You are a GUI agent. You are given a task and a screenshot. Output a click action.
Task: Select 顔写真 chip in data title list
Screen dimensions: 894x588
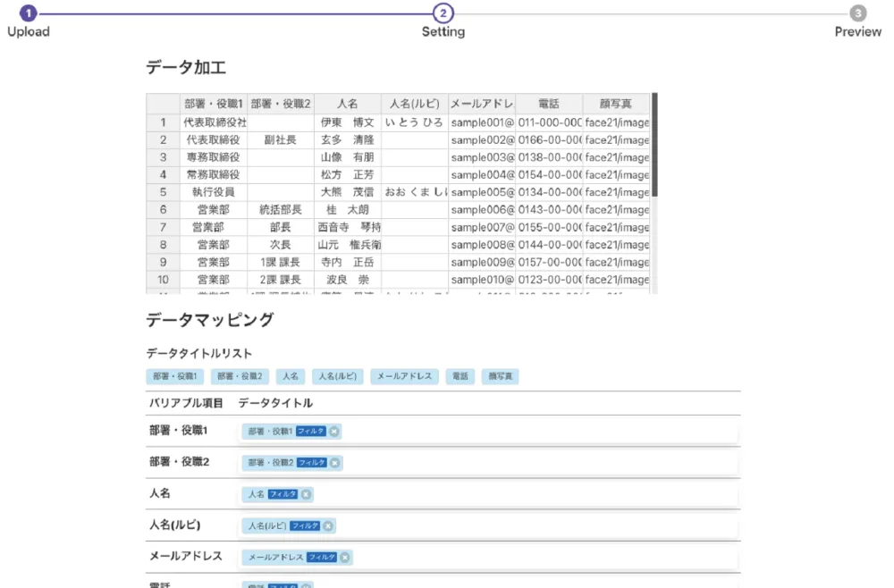point(500,376)
